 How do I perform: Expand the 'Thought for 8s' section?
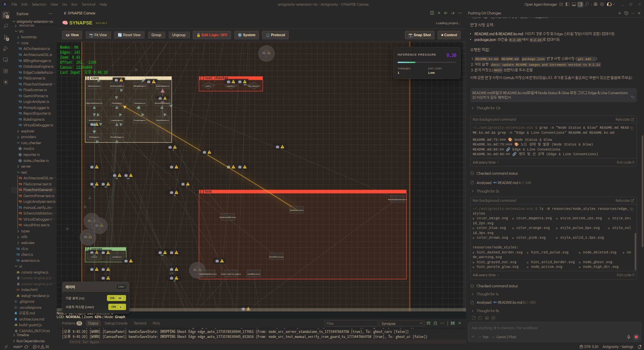(487, 311)
